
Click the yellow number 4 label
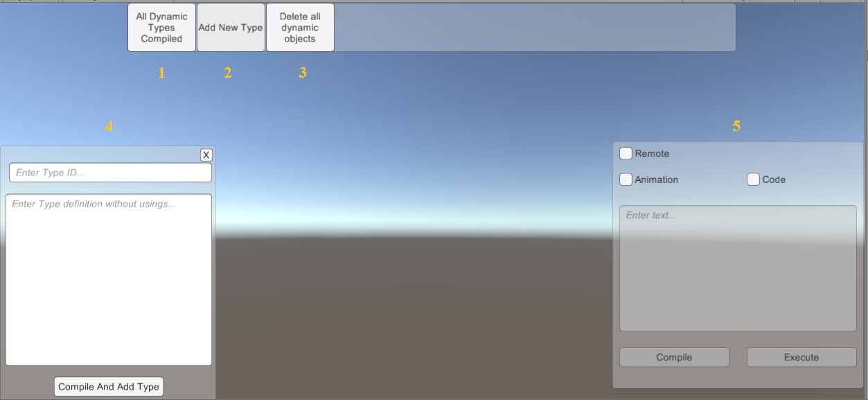tap(109, 126)
